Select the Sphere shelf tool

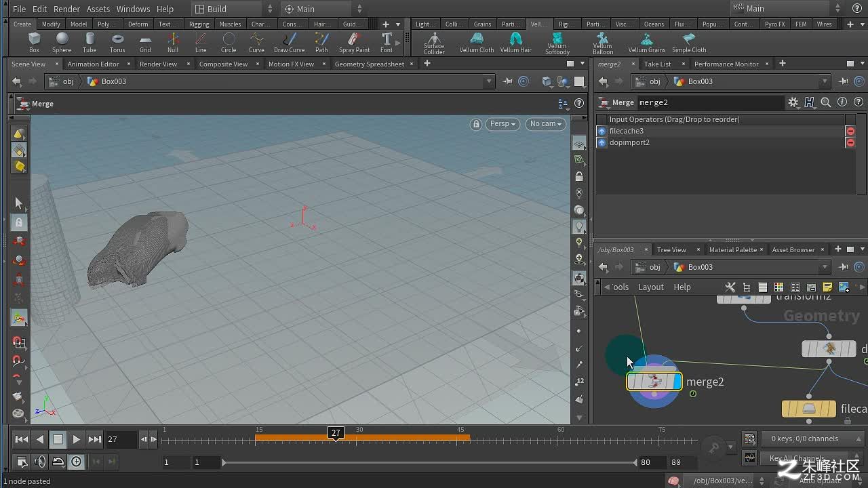pos(62,43)
